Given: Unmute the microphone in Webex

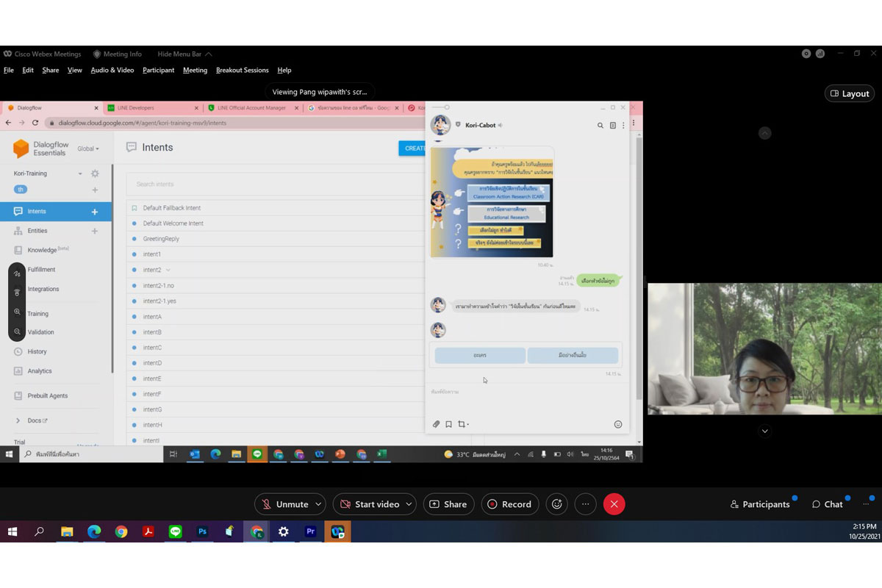Looking at the screenshot, I should click(x=284, y=504).
